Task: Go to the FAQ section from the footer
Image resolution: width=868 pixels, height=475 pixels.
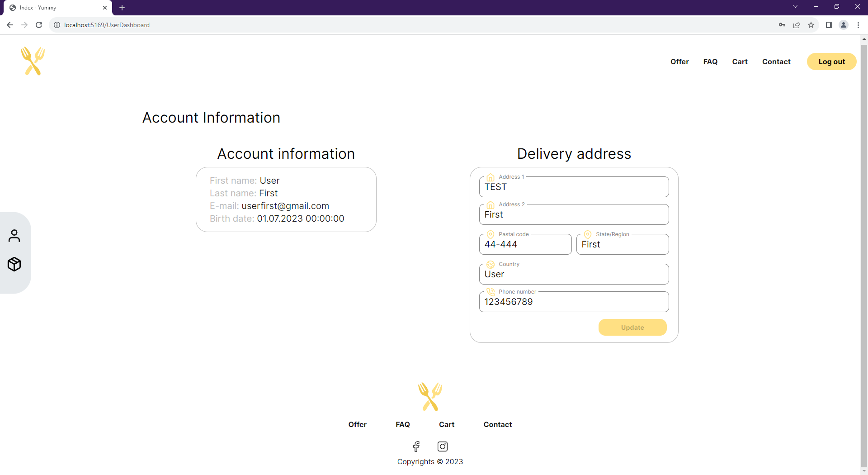Action: point(402,424)
